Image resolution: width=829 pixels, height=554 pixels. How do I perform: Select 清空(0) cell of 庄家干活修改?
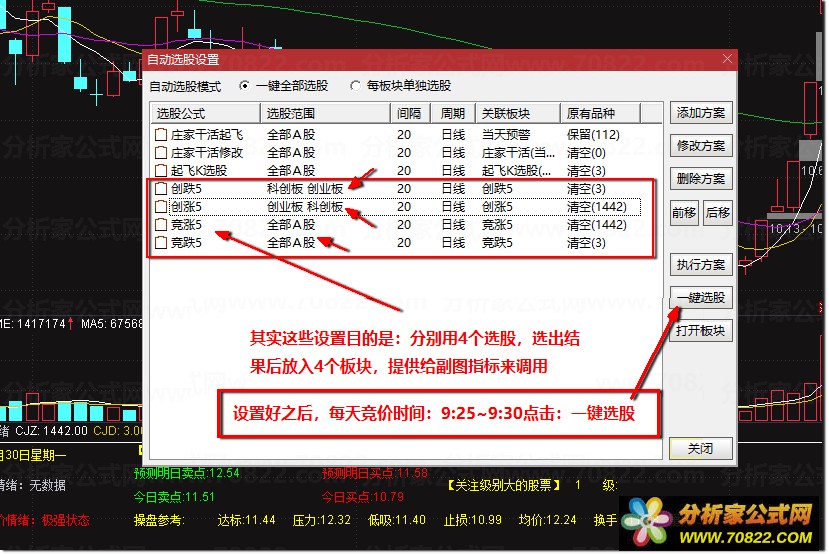pos(586,153)
